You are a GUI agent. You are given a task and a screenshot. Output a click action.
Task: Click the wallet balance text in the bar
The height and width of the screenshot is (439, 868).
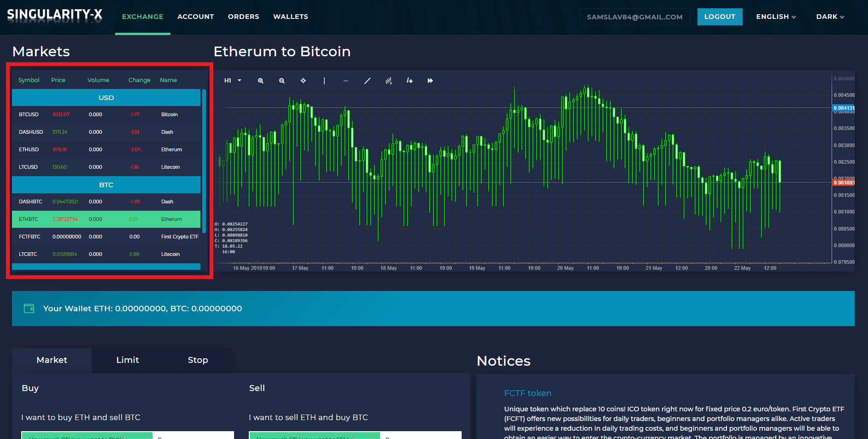(x=142, y=308)
